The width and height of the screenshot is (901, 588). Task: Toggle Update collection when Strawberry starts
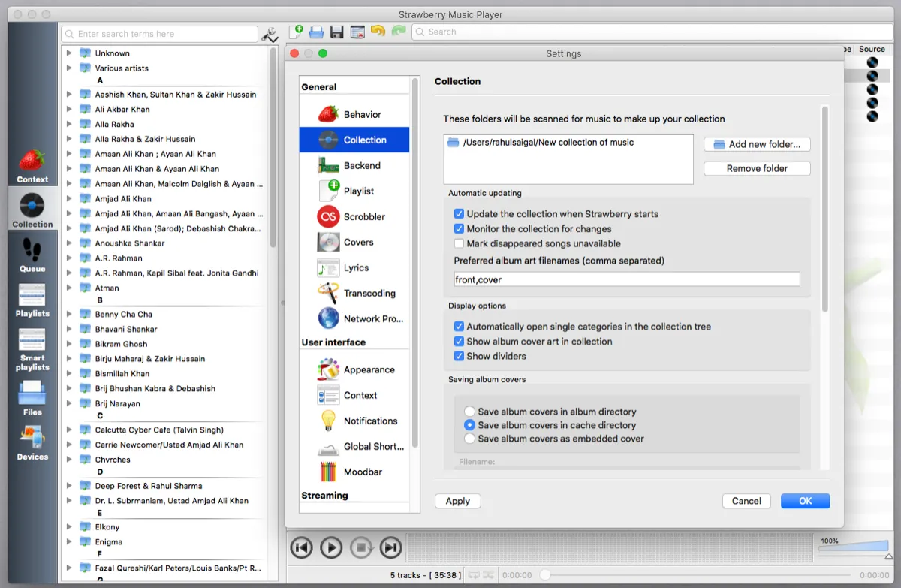(x=459, y=214)
